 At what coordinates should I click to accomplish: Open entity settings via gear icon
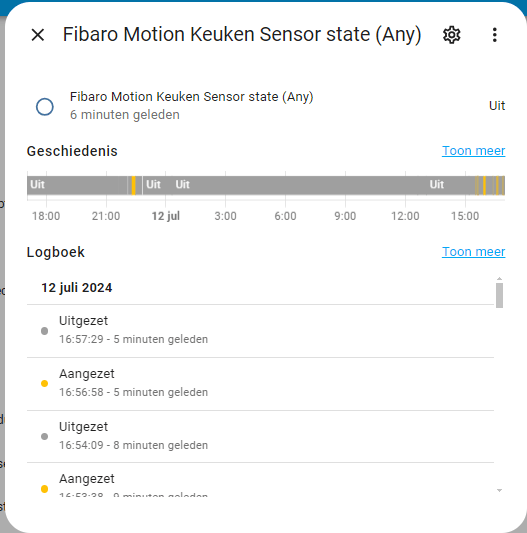[452, 35]
